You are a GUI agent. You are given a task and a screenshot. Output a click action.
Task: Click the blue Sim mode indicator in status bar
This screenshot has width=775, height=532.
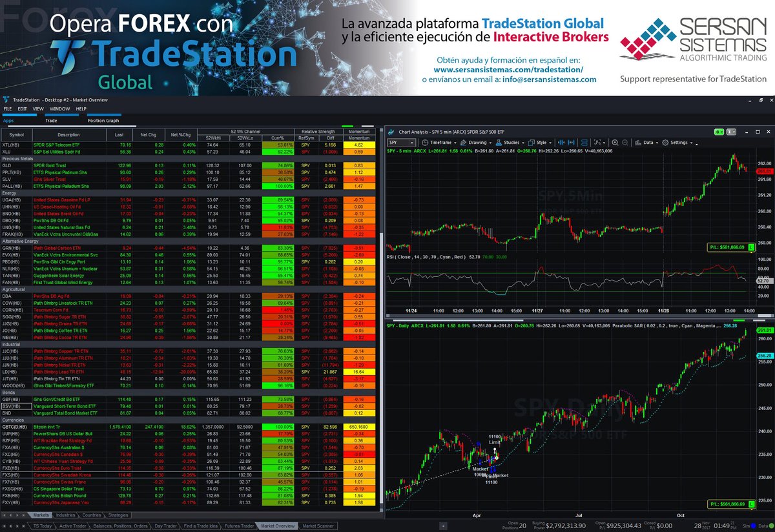(x=753, y=526)
